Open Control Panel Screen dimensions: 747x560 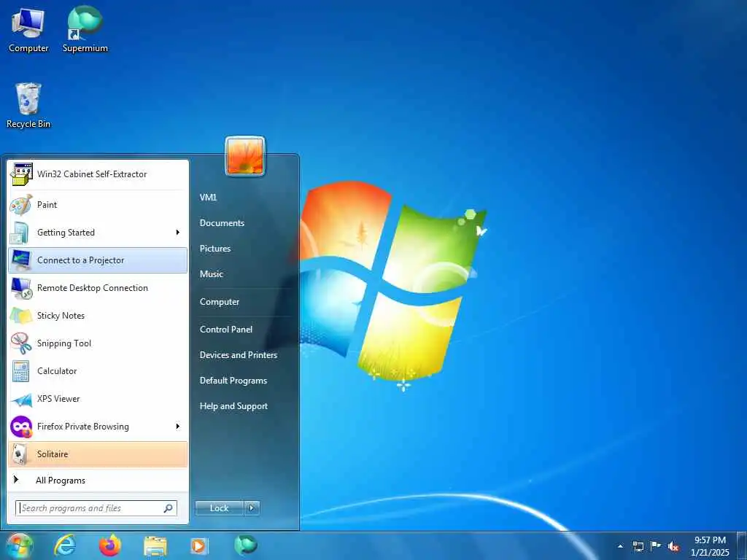point(226,330)
